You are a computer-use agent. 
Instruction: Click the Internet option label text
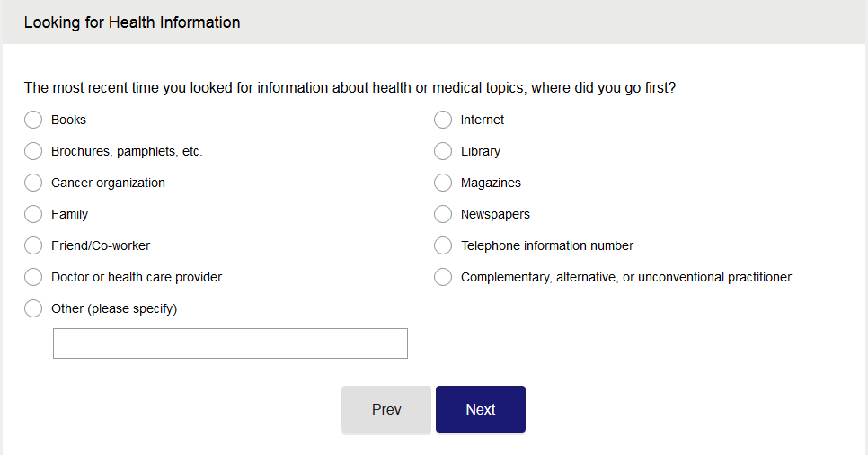pos(483,120)
